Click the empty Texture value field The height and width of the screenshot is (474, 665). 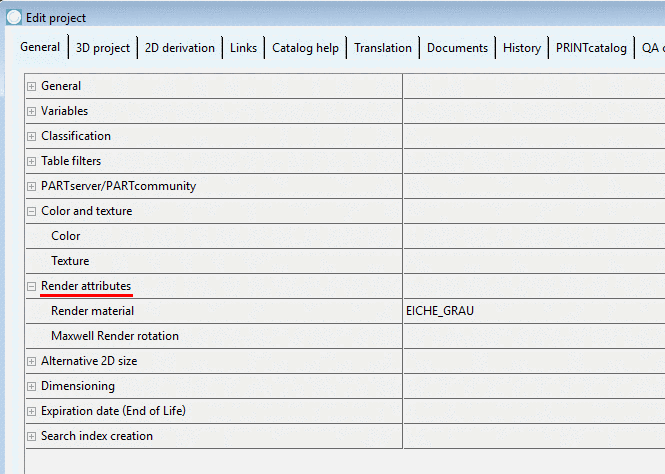click(x=534, y=261)
